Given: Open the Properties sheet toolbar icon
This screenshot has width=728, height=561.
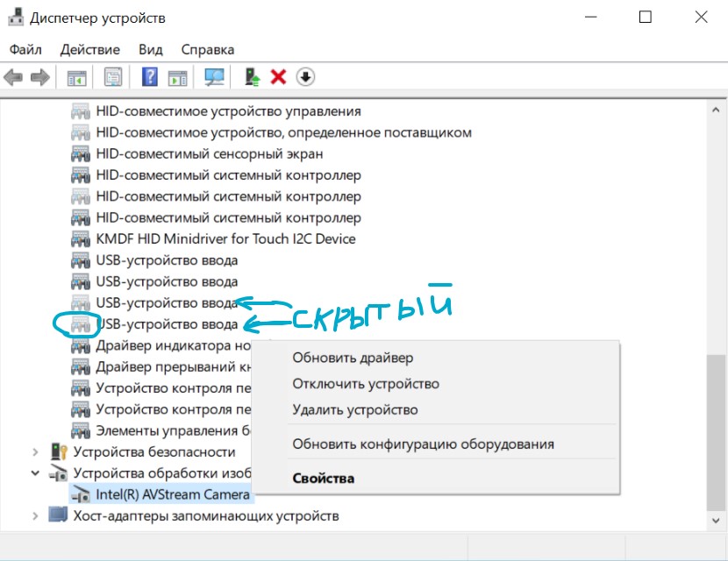Looking at the screenshot, I should [x=113, y=77].
